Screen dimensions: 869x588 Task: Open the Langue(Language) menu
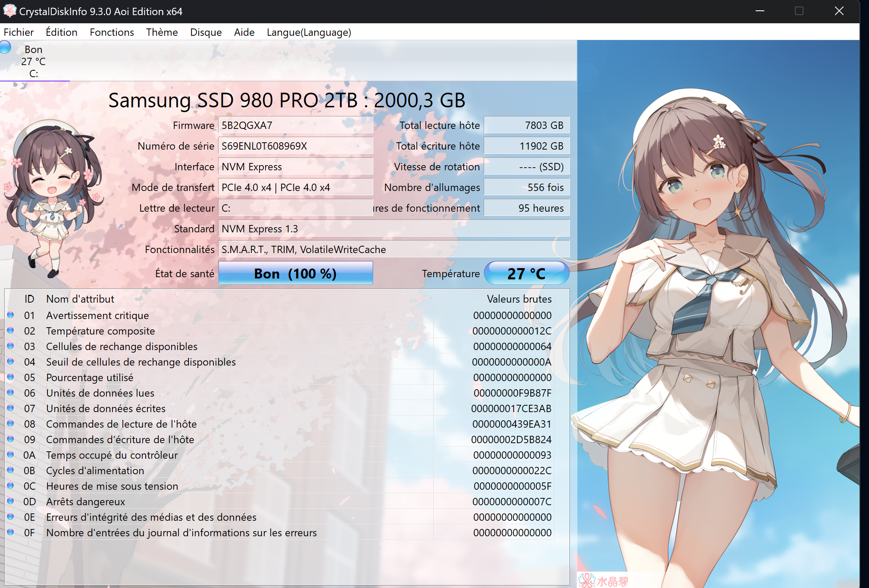(x=309, y=32)
